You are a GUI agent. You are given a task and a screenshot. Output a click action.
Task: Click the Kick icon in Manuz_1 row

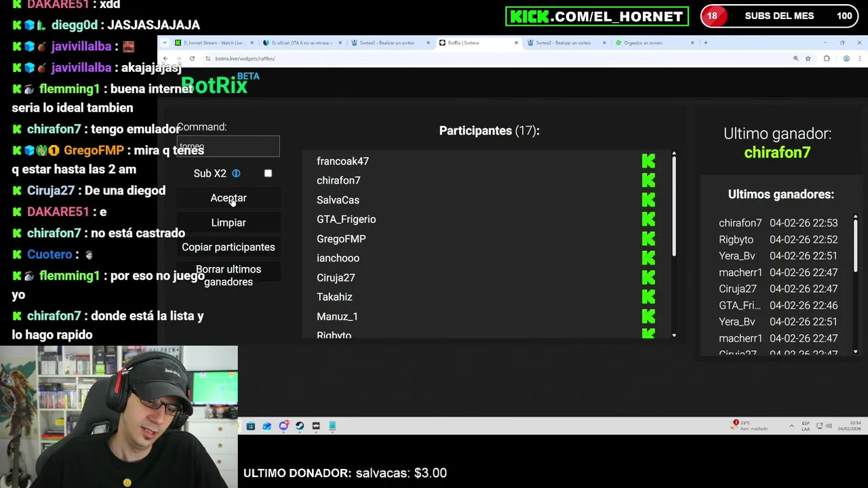[x=648, y=317]
